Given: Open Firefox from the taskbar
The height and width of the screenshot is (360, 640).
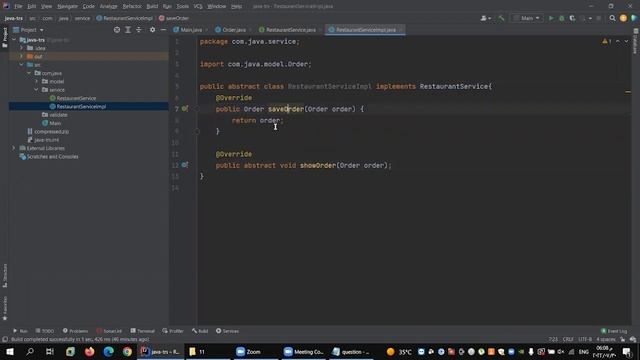Looking at the screenshot, I should point(89,351).
